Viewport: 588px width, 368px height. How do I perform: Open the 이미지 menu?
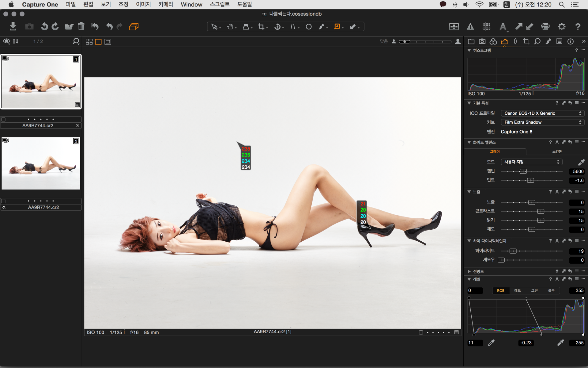[x=143, y=4]
